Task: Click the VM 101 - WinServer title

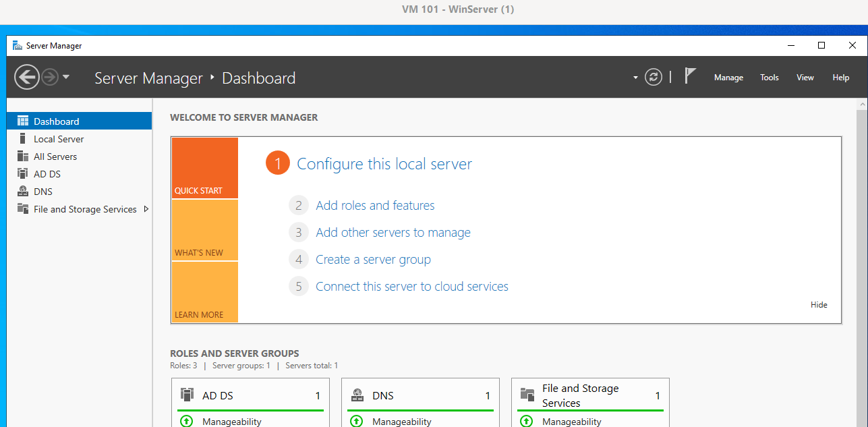Action: 457,9
